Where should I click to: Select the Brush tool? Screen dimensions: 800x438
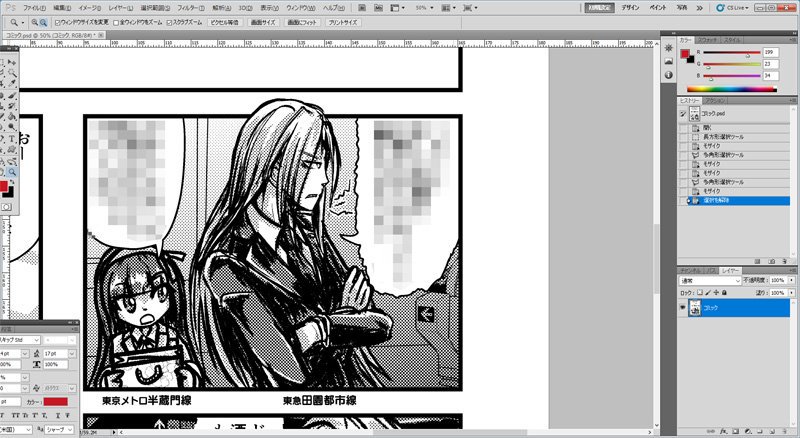tap(12, 95)
